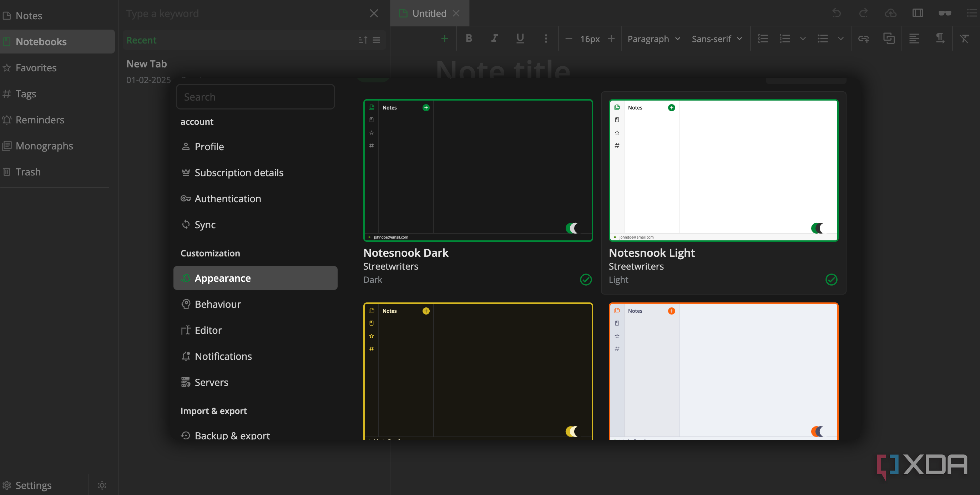Select the Notesnook Dark theme checkmark
This screenshot has height=495, width=980.
[586, 280]
